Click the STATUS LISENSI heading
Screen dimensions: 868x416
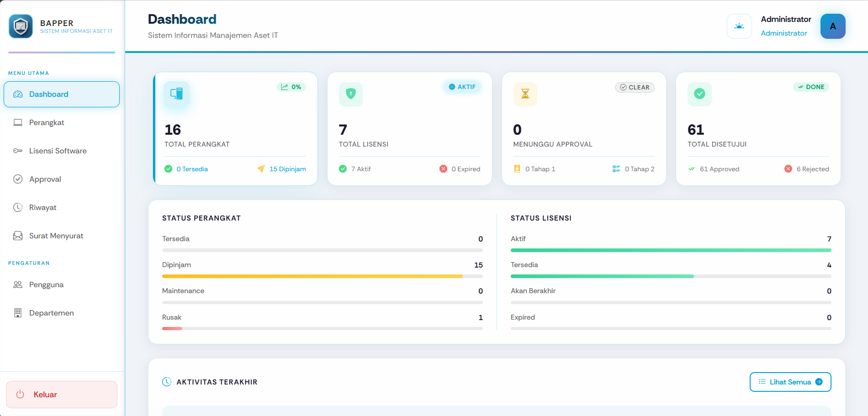541,218
